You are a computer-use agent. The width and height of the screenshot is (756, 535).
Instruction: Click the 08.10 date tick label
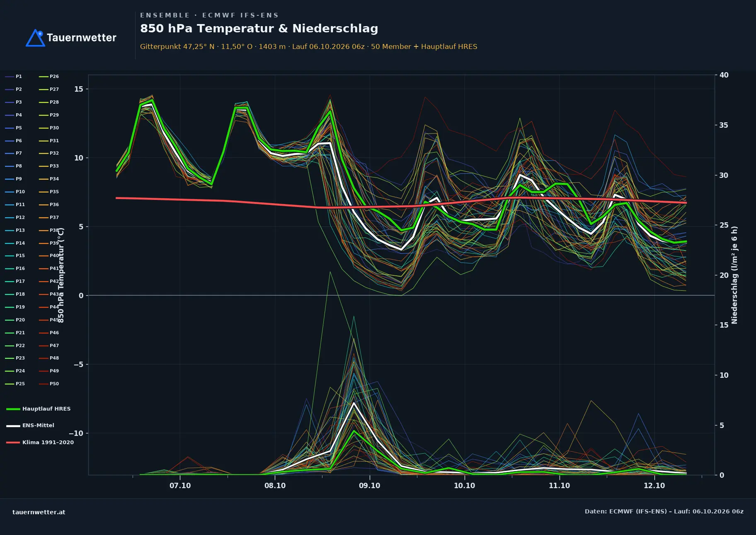tap(275, 486)
